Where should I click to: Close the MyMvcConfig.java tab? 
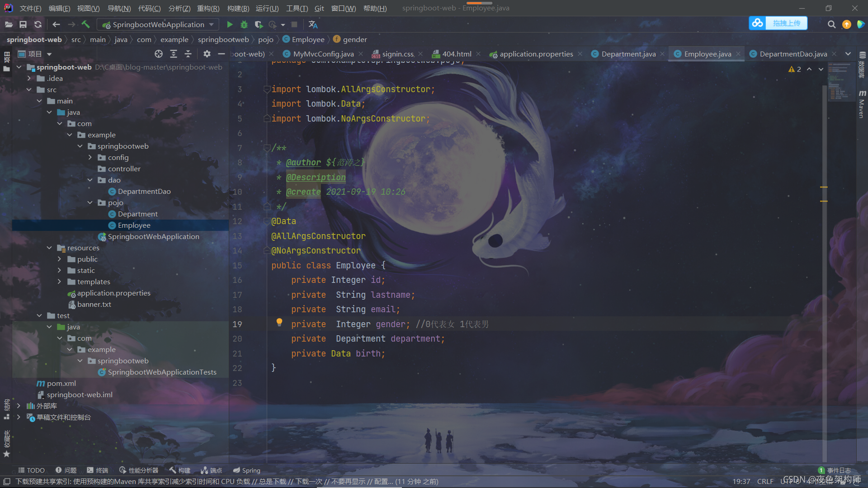(x=361, y=54)
